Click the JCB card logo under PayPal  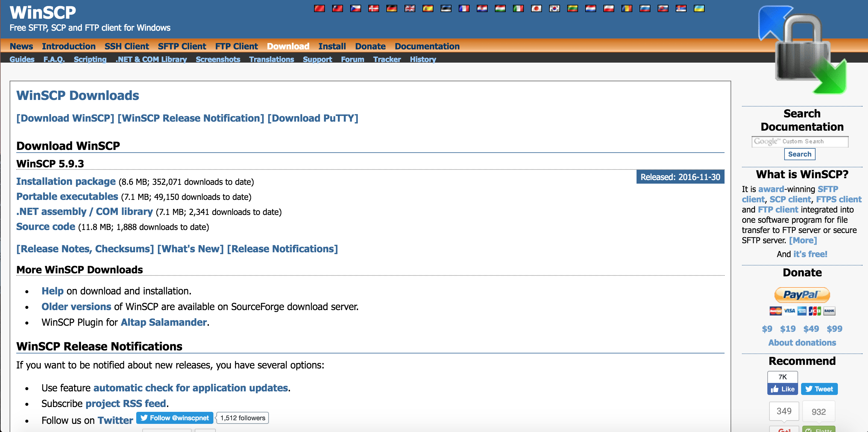pyautogui.click(x=815, y=311)
